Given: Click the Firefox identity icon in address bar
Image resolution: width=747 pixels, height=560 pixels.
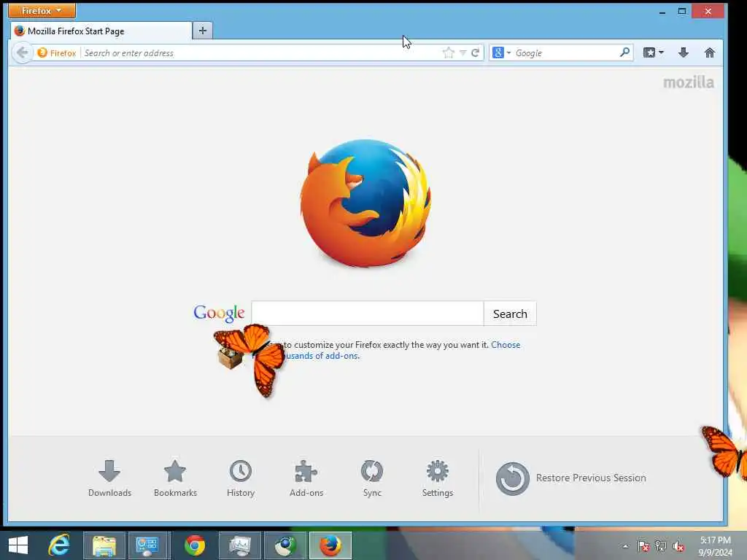Looking at the screenshot, I should (57, 52).
